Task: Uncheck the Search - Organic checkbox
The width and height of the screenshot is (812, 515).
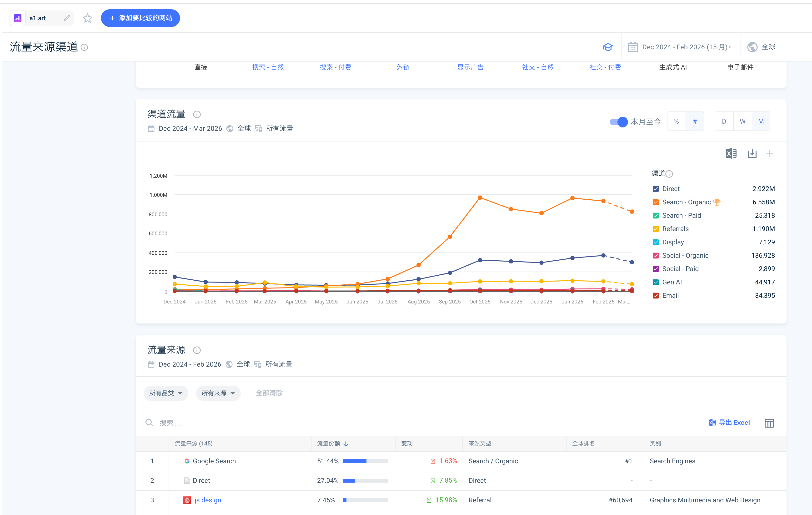Action: point(656,202)
